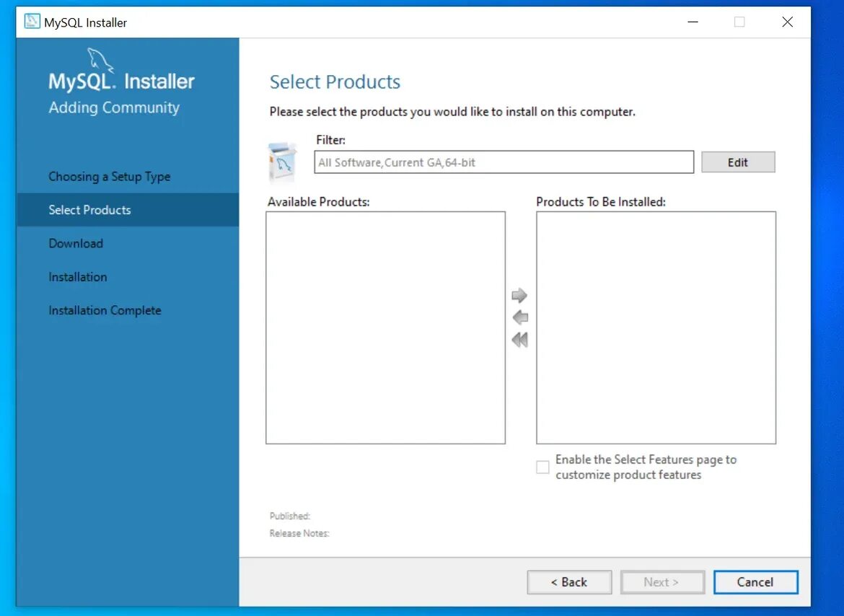Select the Select Products step in sidebar
844x616 pixels.
[128, 210]
